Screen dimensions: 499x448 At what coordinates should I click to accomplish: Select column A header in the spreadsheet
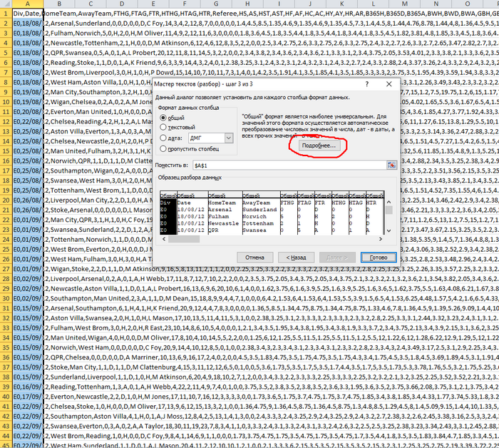tap(28, 4)
